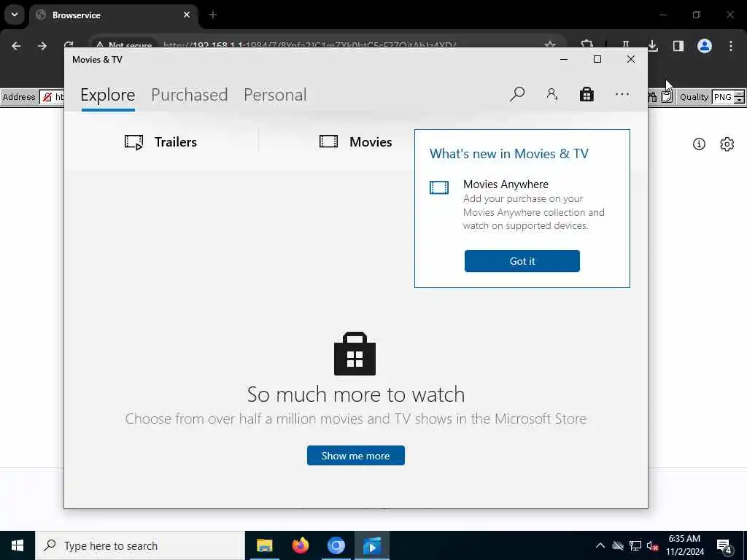
Task: Open File Explorer from taskbar
Action: [264, 545]
